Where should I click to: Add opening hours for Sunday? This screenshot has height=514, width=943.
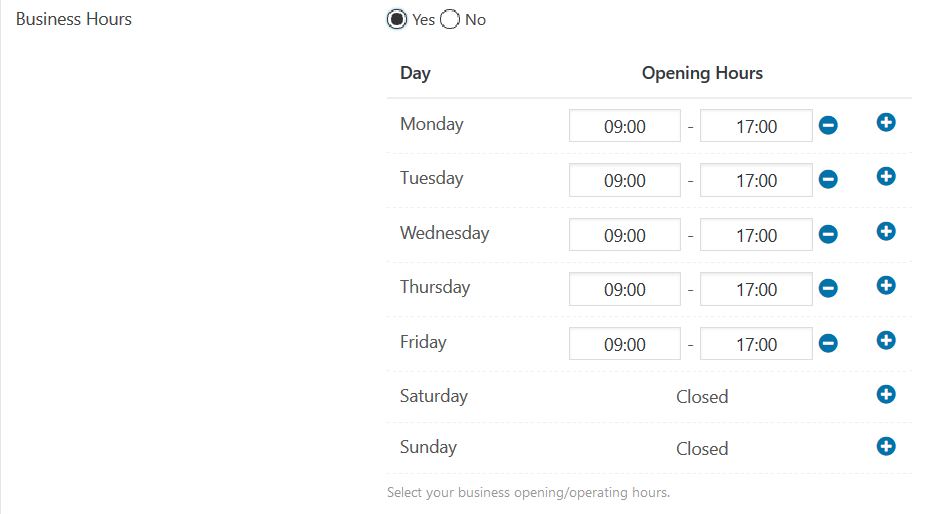(x=886, y=446)
